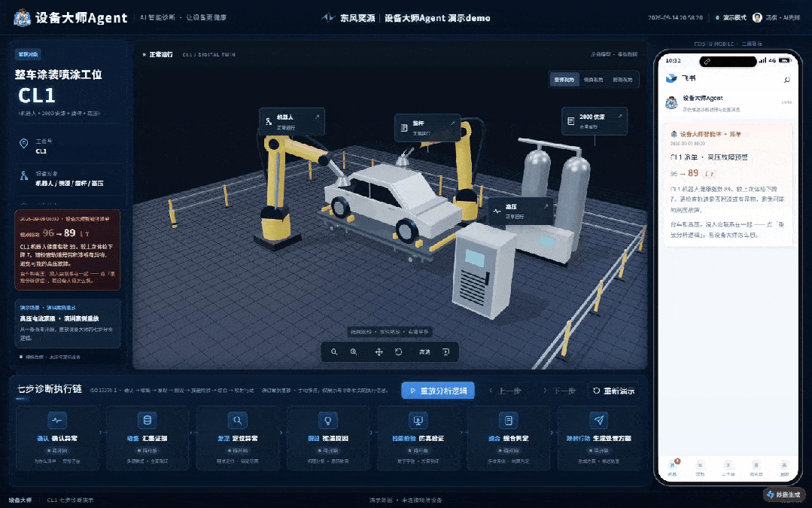This screenshot has height=508, width=812.
Task: Click the 重放分析逻辑 replay button
Action: [x=438, y=391]
